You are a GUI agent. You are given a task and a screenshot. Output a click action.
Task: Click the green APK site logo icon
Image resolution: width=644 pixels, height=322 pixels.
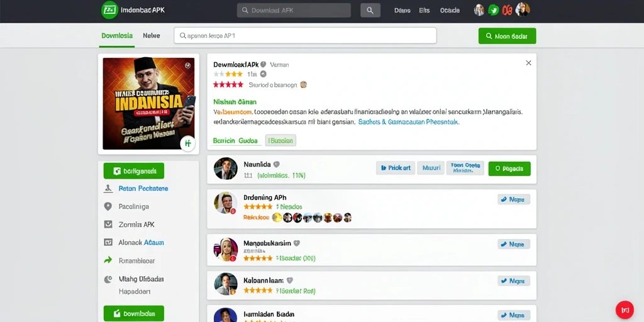pos(109,10)
